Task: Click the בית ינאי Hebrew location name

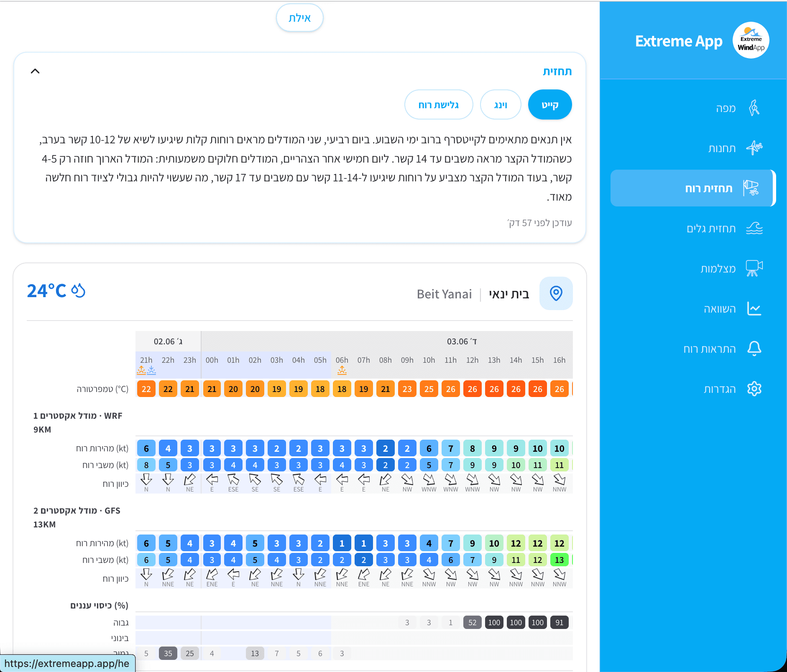Action: [x=509, y=294]
